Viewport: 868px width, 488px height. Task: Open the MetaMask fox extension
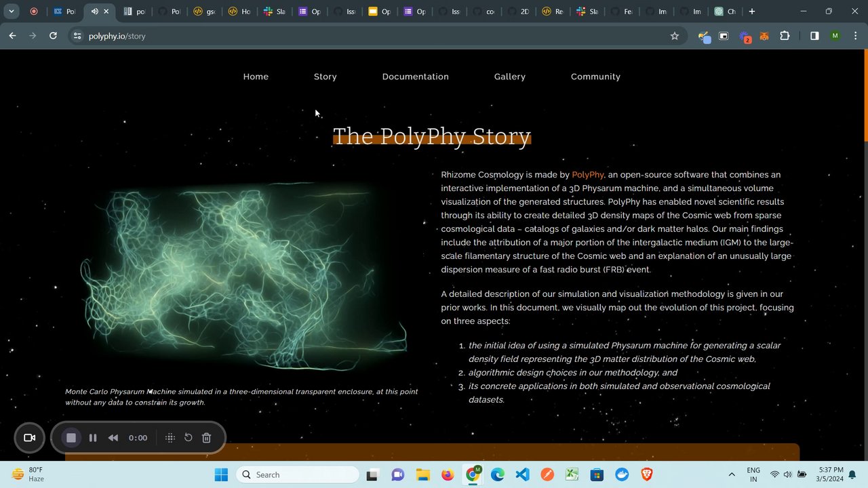tap(764, 36)
